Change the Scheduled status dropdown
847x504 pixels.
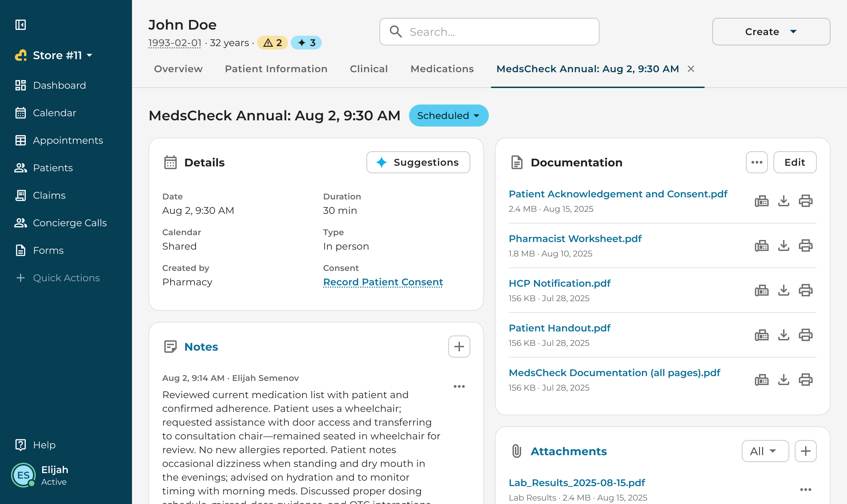(x=449, y=116)
